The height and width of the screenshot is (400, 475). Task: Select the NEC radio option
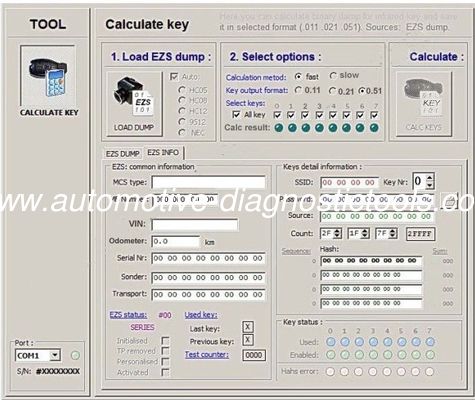182,132
